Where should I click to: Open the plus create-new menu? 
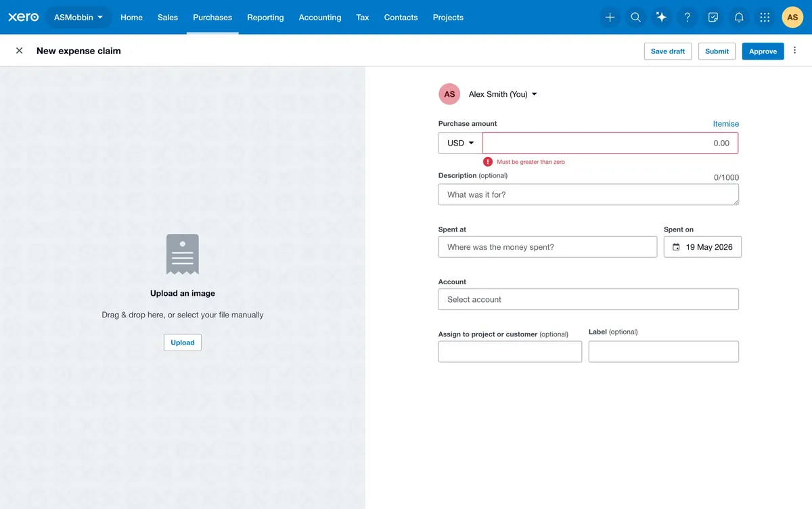point(610,17)
